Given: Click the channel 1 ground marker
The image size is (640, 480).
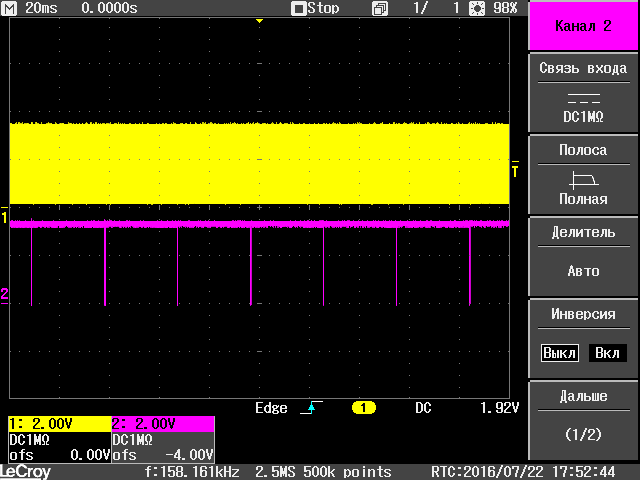Looking at the screenshot, I should click(4, 216).
